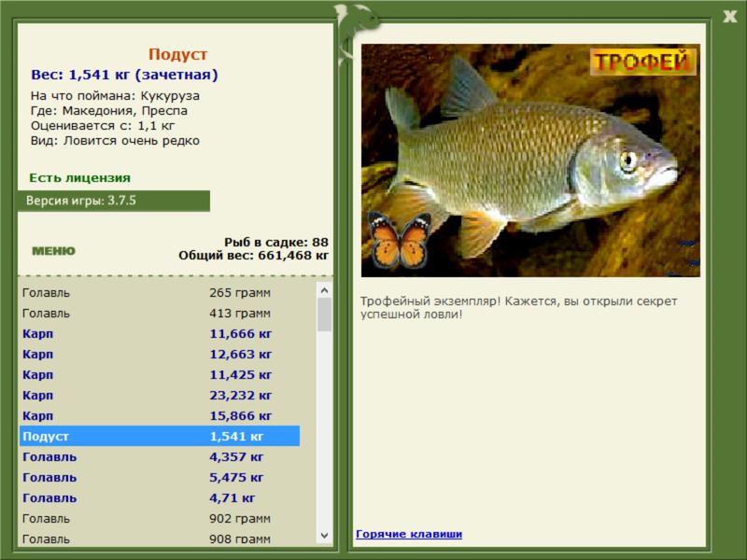
Task: Select the Голавль 4,71 кг entry
Action: tap(160, 498)
